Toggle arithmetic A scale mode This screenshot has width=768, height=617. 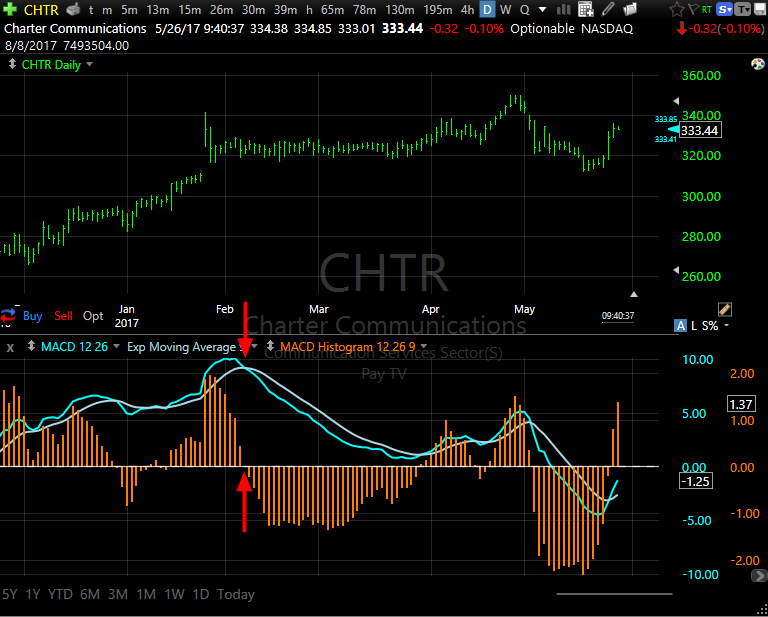pyautogui.click(x=680, y=326)
